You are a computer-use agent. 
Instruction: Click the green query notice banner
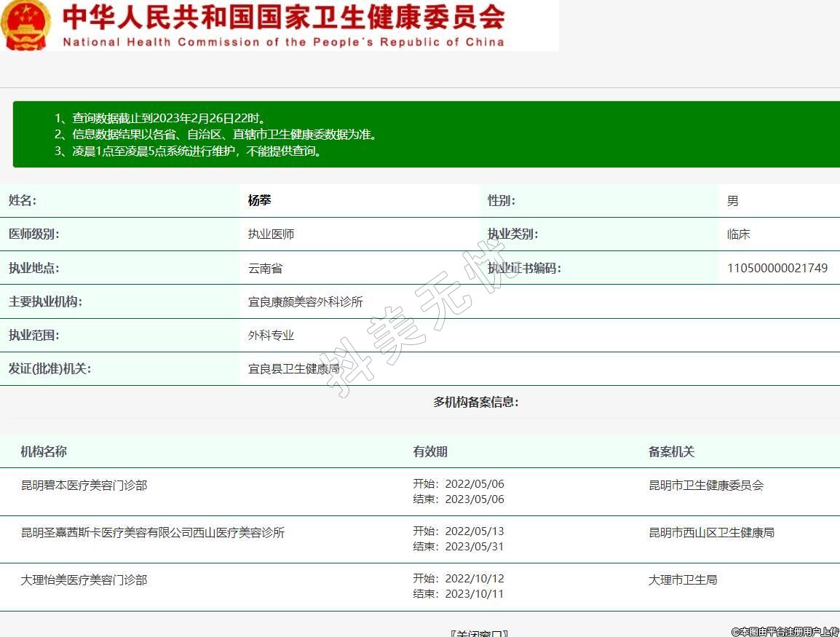426,135
